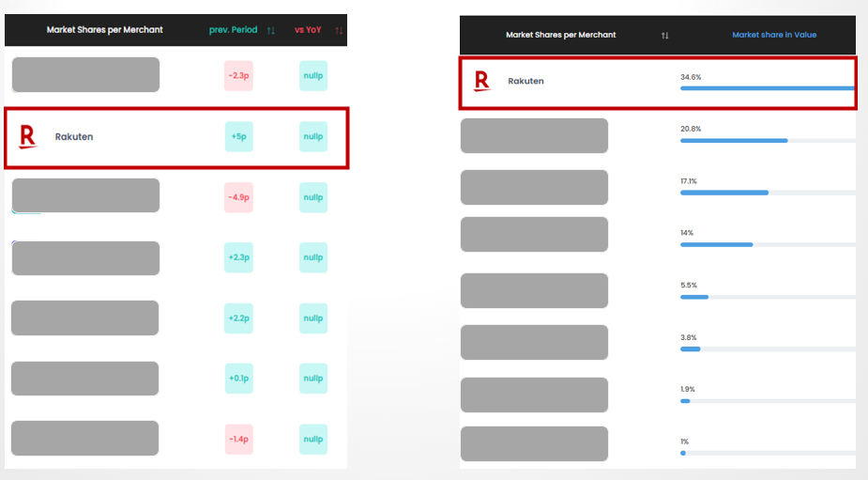Sort right table by merchant arrows icon
Screen dimensions: 868x480
pos(664,36)
